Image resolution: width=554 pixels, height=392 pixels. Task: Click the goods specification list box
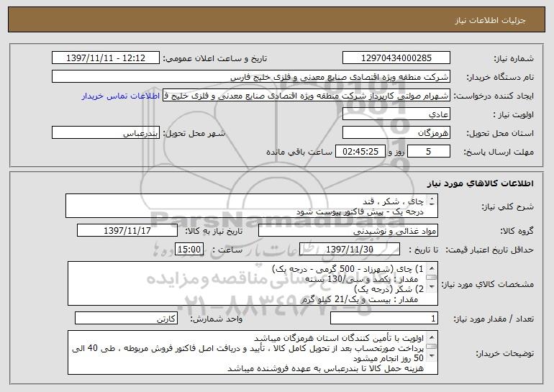(x=253, y=283)
